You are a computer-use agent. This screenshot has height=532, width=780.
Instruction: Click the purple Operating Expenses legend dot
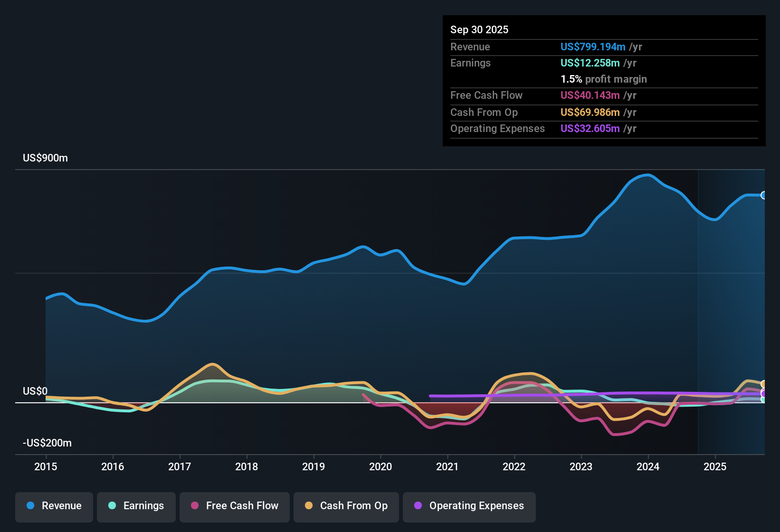pos(418,506)
